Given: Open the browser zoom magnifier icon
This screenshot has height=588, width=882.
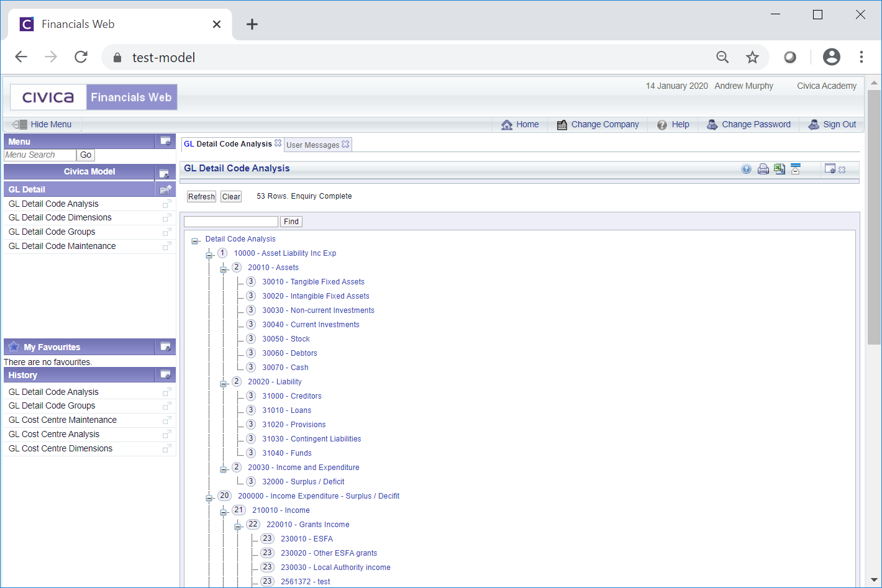Looking at the screenshot, I should [x=722, y=57].
